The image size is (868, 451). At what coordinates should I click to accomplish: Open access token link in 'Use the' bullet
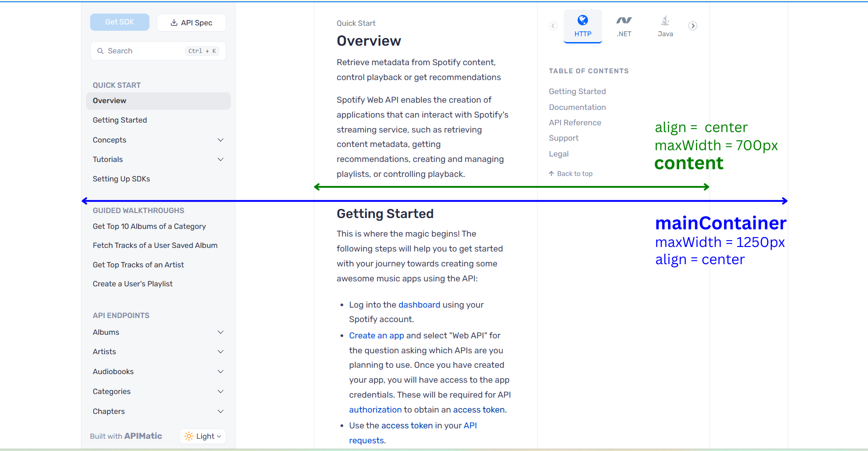pyautogui.click(x=407, y=426)
